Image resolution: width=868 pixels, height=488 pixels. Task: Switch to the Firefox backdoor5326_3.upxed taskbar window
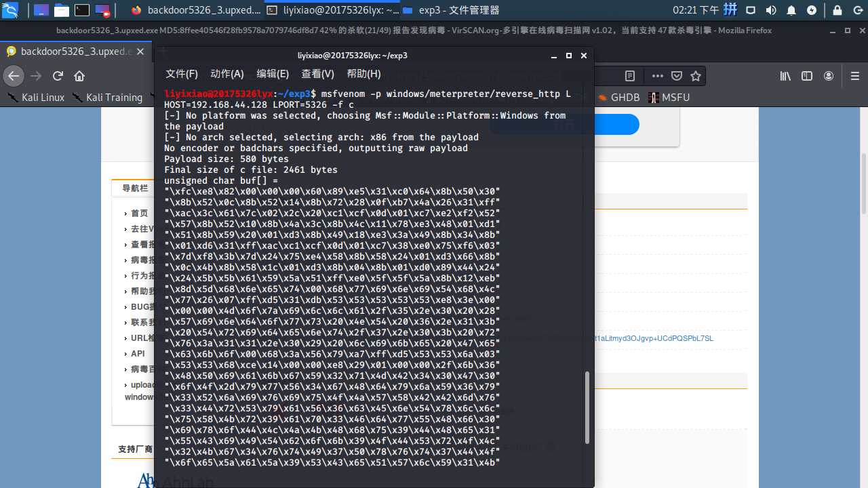195,10
